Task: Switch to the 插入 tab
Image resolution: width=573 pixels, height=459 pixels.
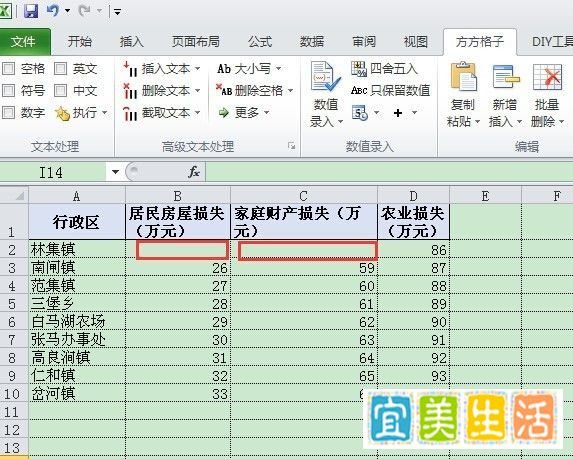Action: click(132, 42)
